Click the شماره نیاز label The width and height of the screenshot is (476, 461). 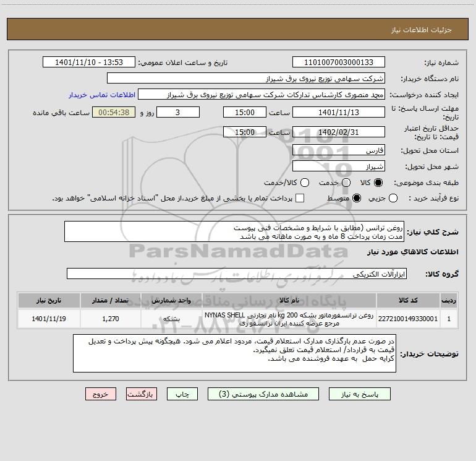pyautogui.click(x=441, y=62)
